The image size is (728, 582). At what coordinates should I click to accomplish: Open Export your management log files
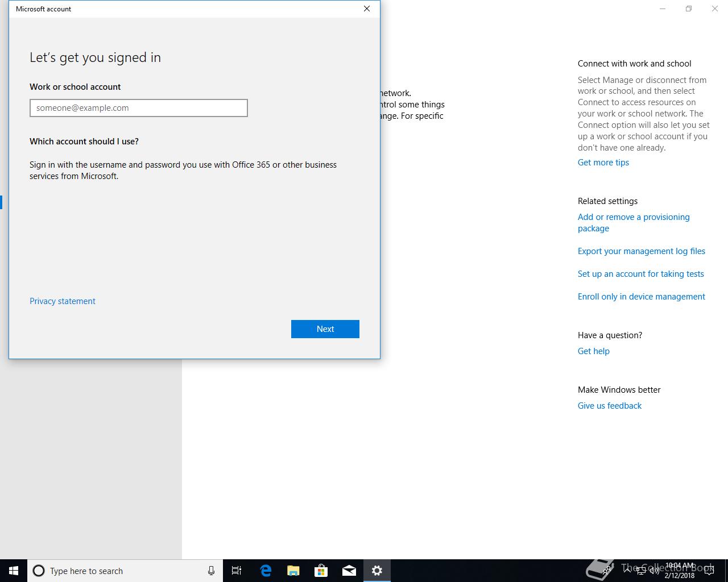642,251
